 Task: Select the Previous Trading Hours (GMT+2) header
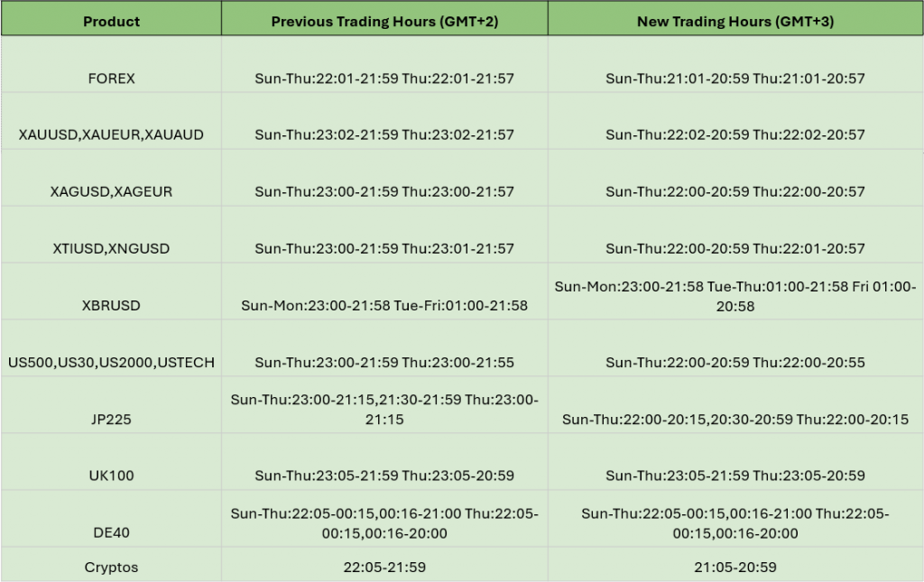coord(384,18)
